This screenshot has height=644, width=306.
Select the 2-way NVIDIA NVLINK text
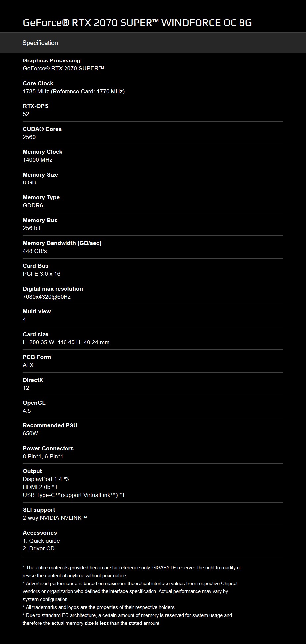click(x=55, y=518)
